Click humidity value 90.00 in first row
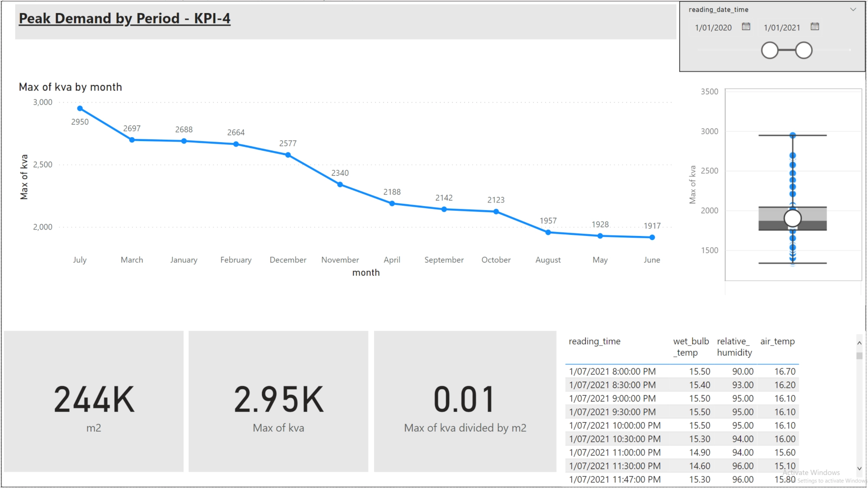Screen dimensions: 868x489 pyautogui.click(x=743, y=371)
